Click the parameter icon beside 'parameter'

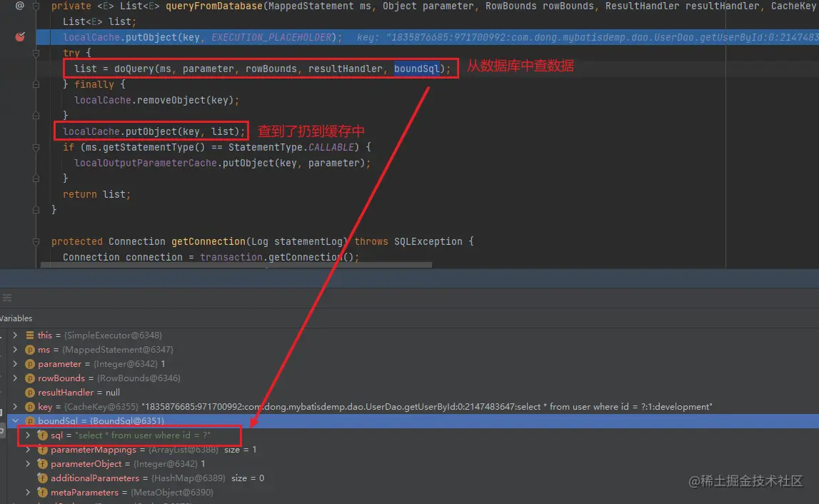point(30,363)
